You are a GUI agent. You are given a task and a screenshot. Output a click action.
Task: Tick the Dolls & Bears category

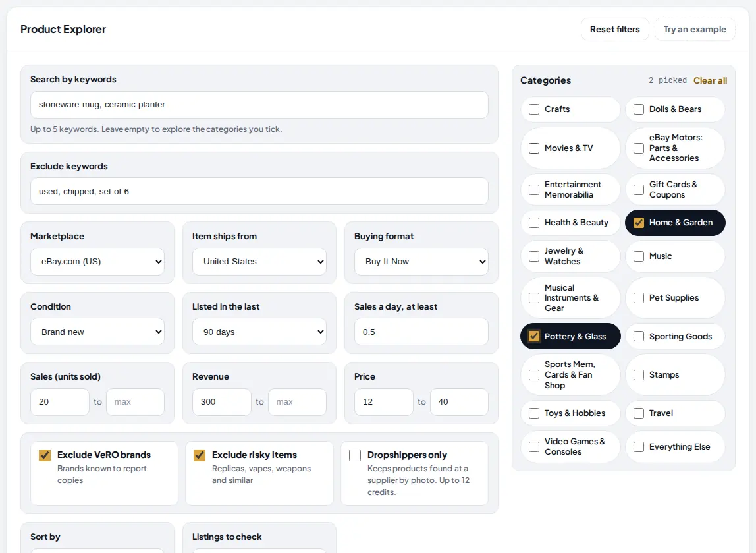click(x=639, y=109)
